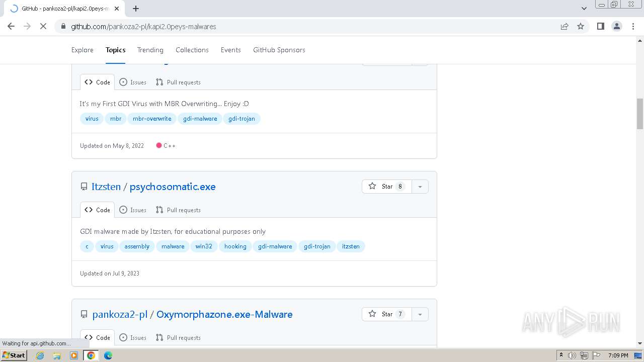Select the Topics navigation item

pos(115,50)
